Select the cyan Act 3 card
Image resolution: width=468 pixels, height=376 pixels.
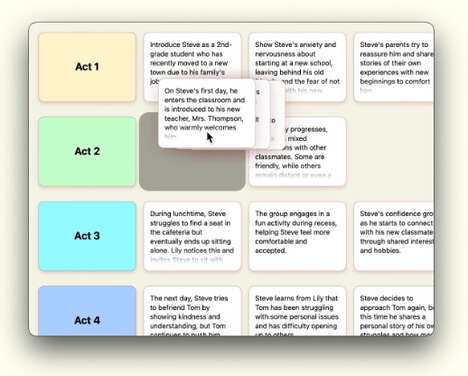pyautogui.click(x=87, y=236)
